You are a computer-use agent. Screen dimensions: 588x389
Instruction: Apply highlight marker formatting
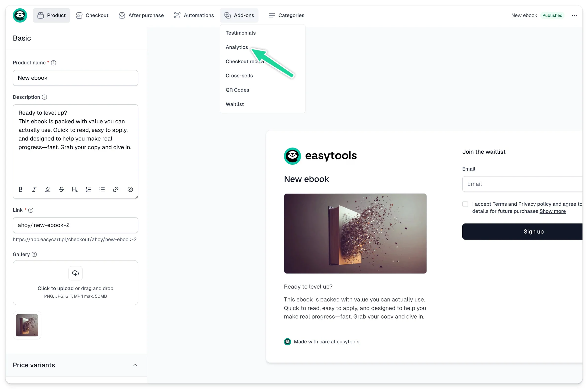(x=48, y=189)
